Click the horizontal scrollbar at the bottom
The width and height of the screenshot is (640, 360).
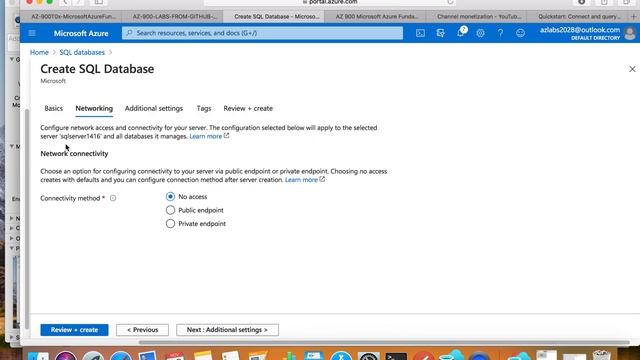(384, 342)
